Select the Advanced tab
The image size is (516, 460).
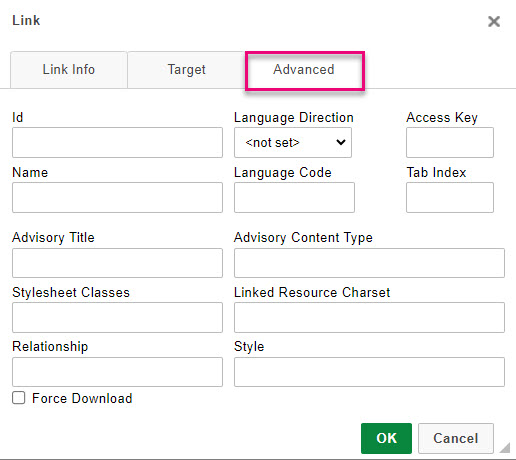(304, 69)
